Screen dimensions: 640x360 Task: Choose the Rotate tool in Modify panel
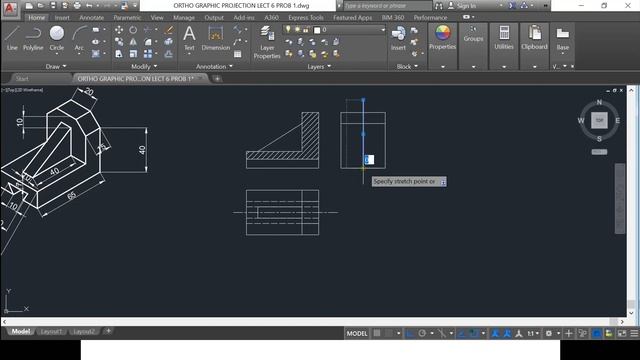click(x=133, y=30)
